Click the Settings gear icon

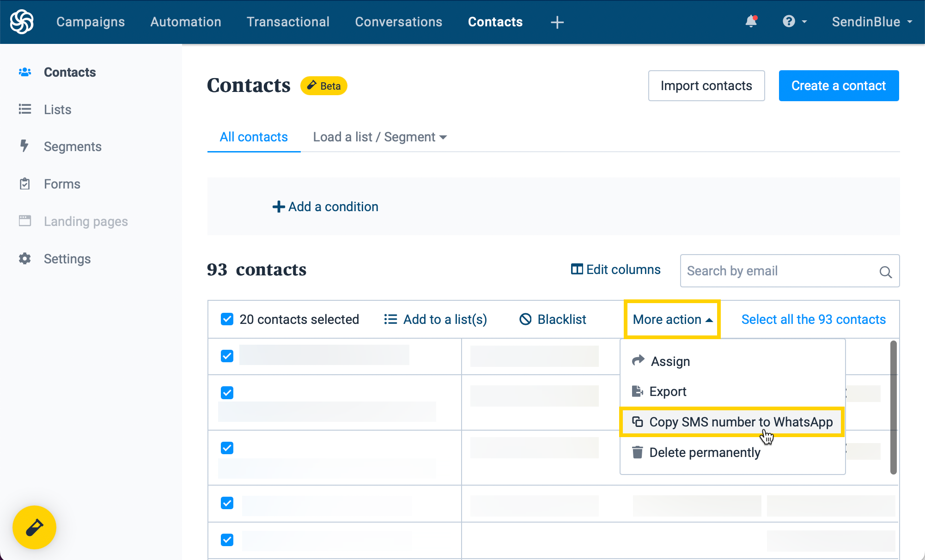tap(25, 258)
